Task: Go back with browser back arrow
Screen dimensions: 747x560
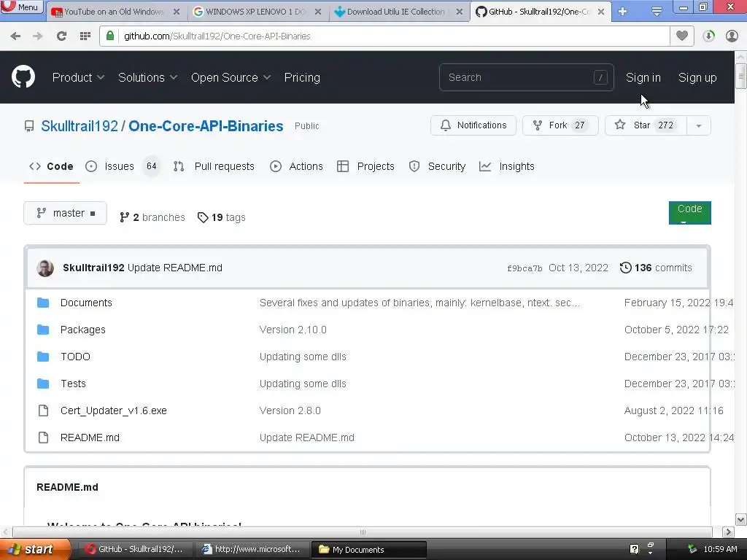Action: point(15,36)
